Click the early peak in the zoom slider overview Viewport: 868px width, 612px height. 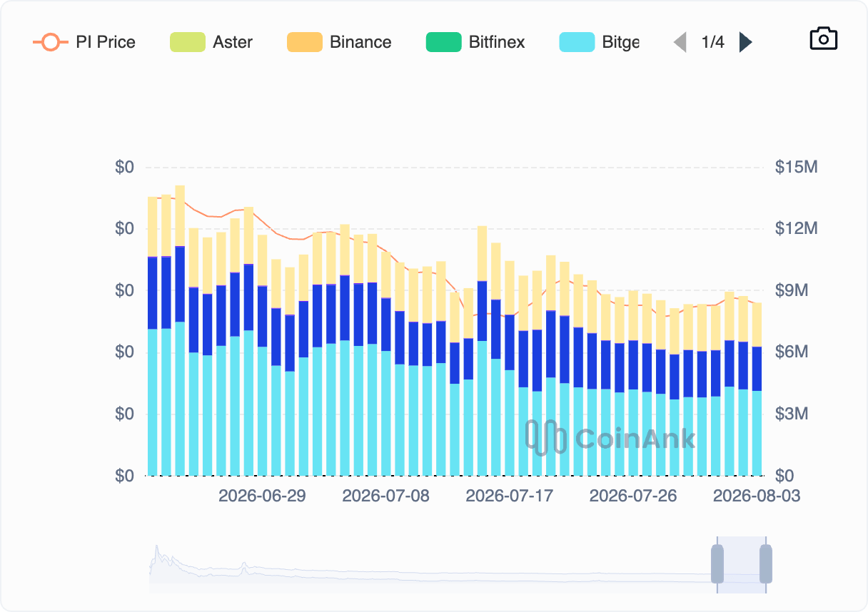[156, 555]
